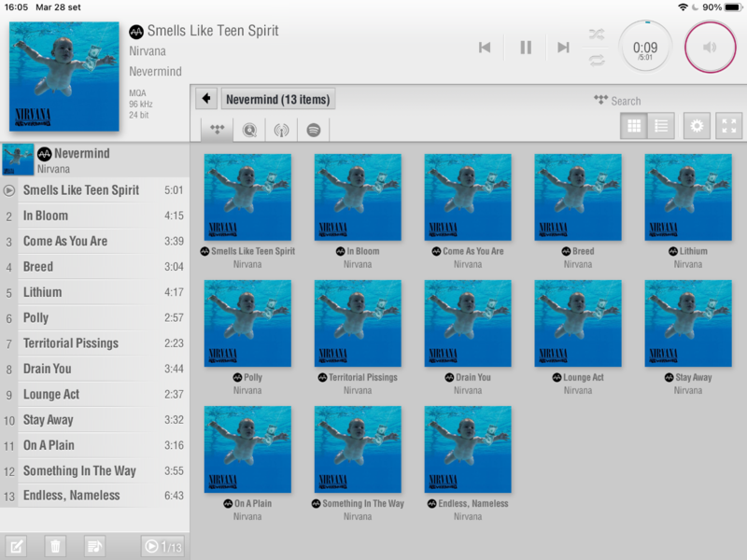
Task: Switch to list view
Action: coord(661,126)
